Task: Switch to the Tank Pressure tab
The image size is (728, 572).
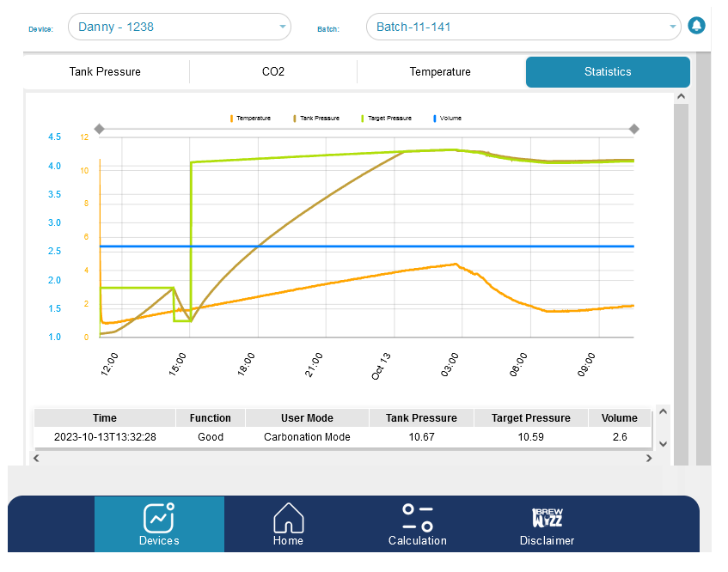Action: click(105, 72)
